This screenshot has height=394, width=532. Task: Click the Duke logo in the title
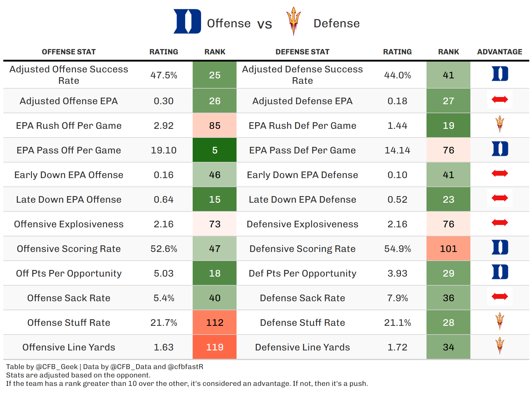187,21
